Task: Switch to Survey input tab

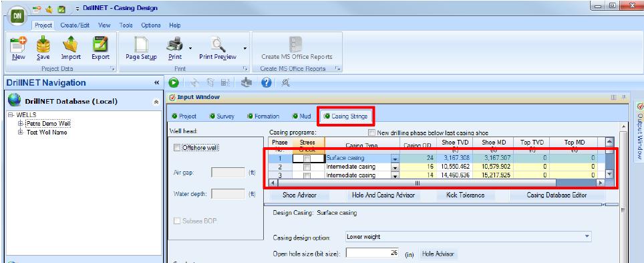Action: 222,116
